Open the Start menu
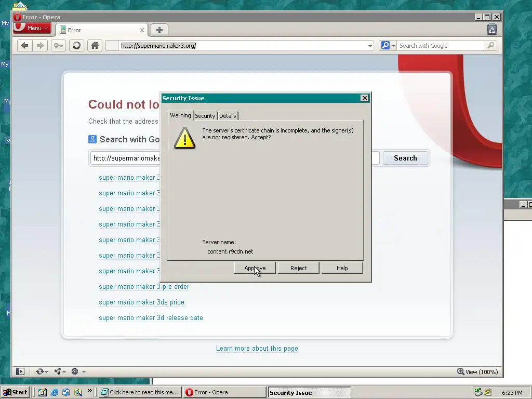 coord(15,393)
